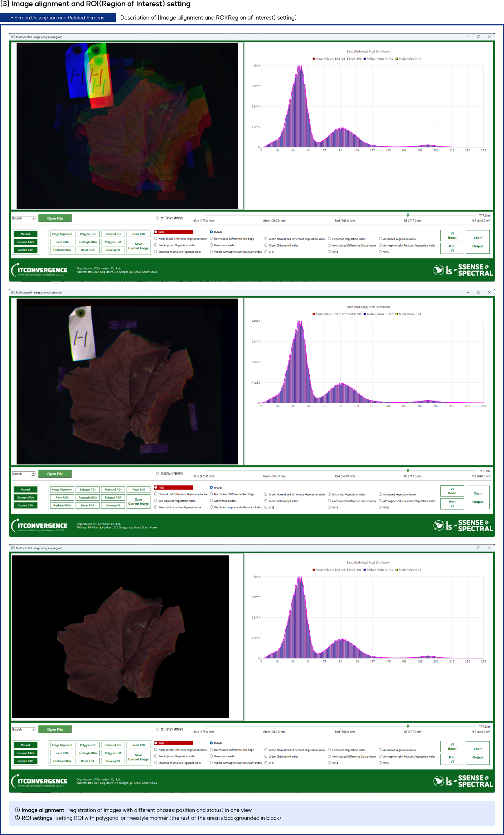This screenshot has height=835, width=504.
Task: Open the English language dropdown in the top window
Action: coord(24,218)
